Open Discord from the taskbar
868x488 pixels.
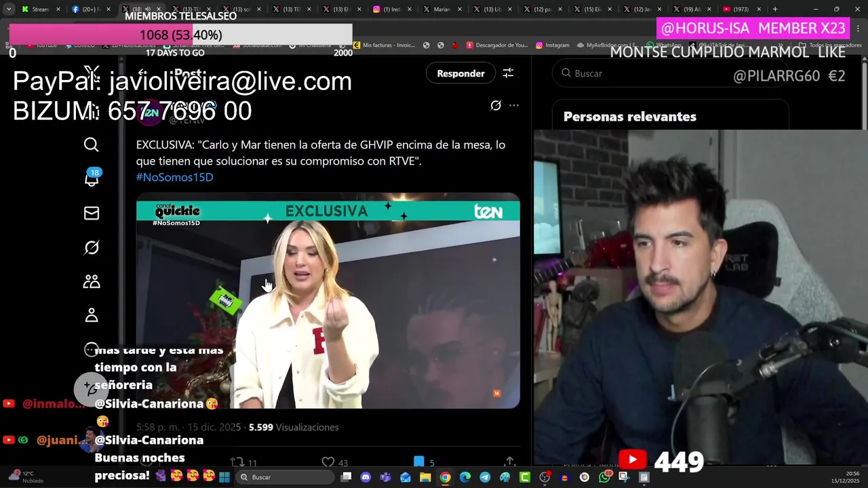coord(366,477)
